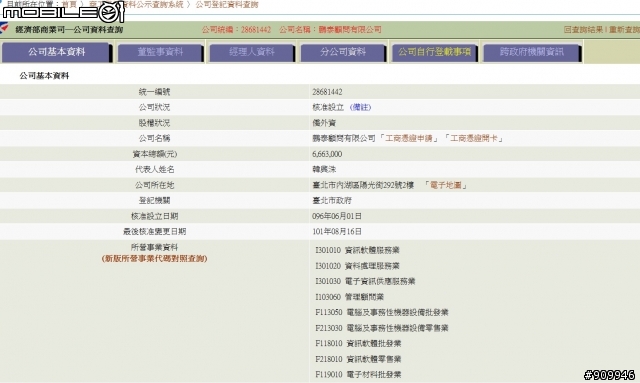Viewport: 640px width, 383px height.
Task: Click business item F119010 電子材料批發業
Action: pos(358,374)
